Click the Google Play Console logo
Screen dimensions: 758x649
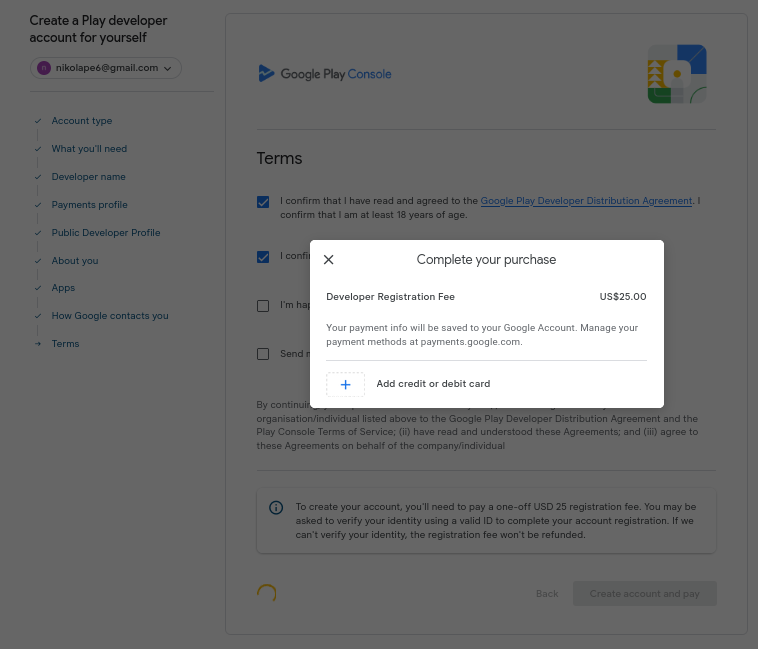click(325, 74)
